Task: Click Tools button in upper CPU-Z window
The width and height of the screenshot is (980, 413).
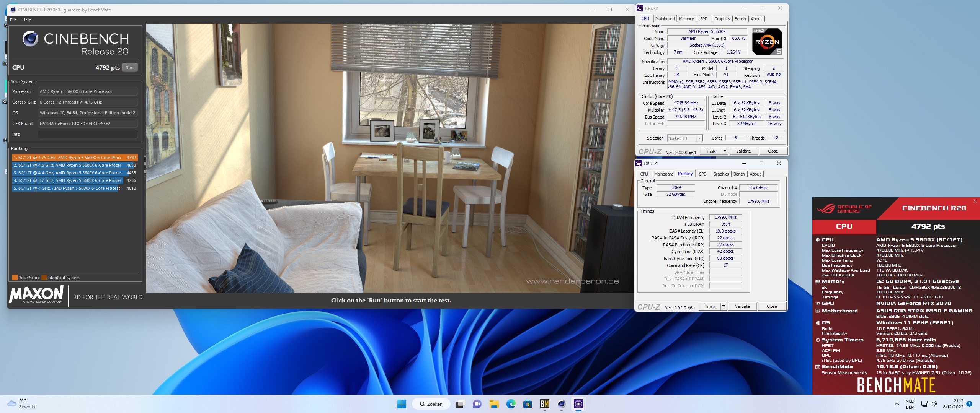Action: click(x=711, y=151)
